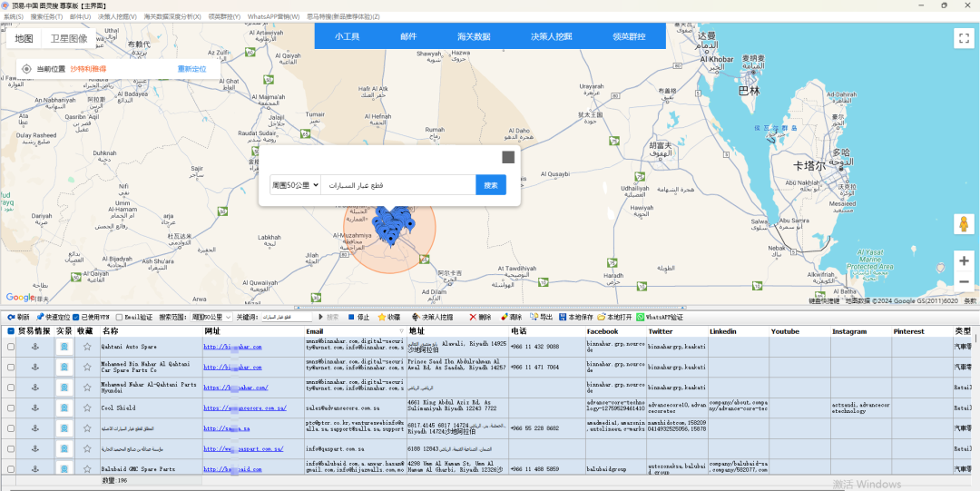The height and width of the screenshot is (491, 980).
Task: Zoom out the map with minus button
Action: tap(964, 281)
